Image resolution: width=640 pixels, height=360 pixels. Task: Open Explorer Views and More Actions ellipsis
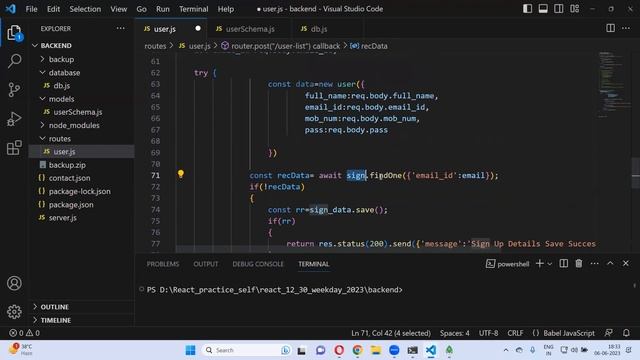click(120, 28)
